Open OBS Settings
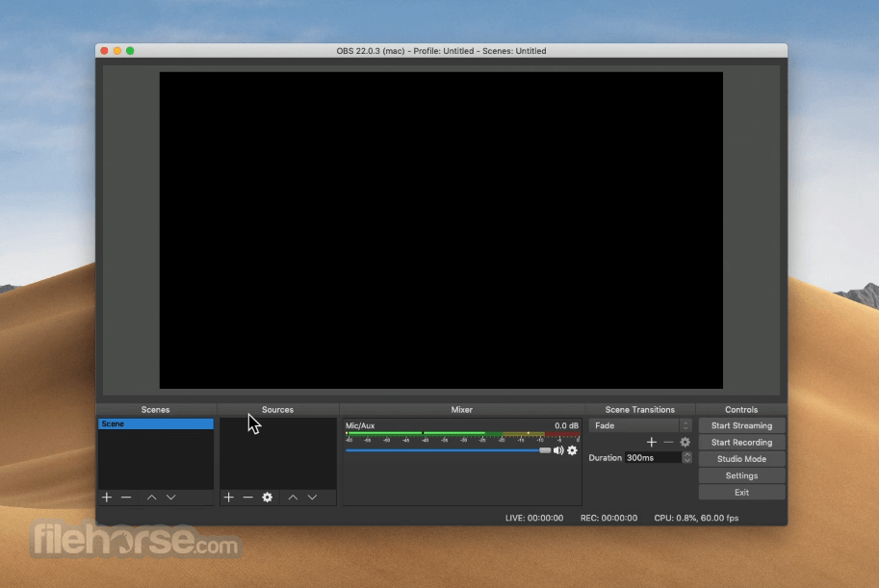 point(741,476)
